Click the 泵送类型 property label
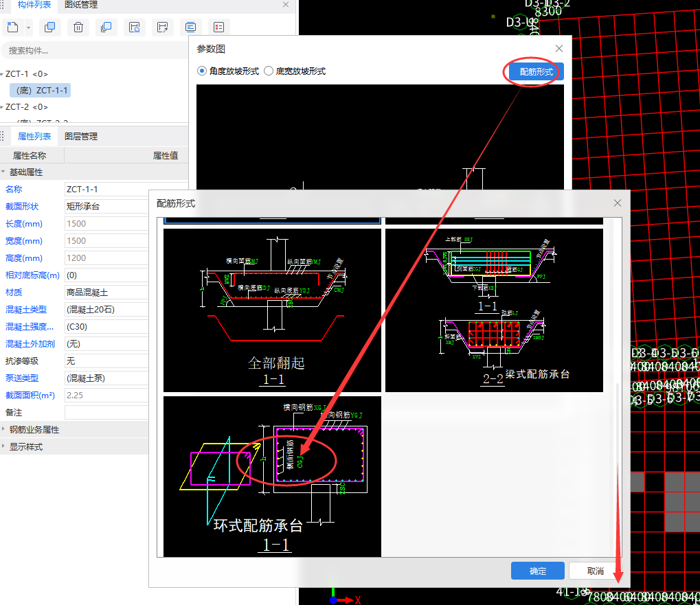 [x=22, y=378]
